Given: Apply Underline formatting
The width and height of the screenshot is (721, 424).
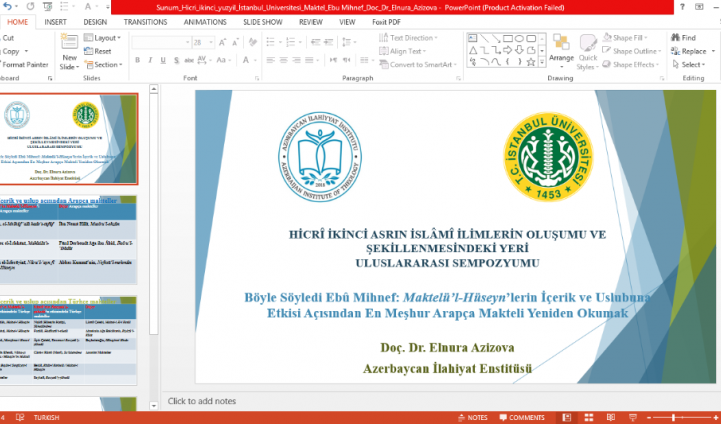Looking at the screenshot, I should [x=163, y=60].
